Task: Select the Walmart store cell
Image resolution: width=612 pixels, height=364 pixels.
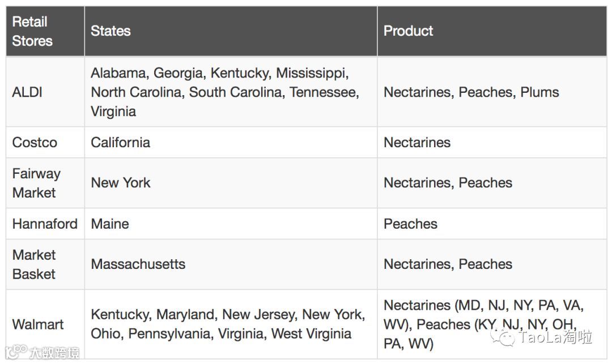Action: point(45,324)
